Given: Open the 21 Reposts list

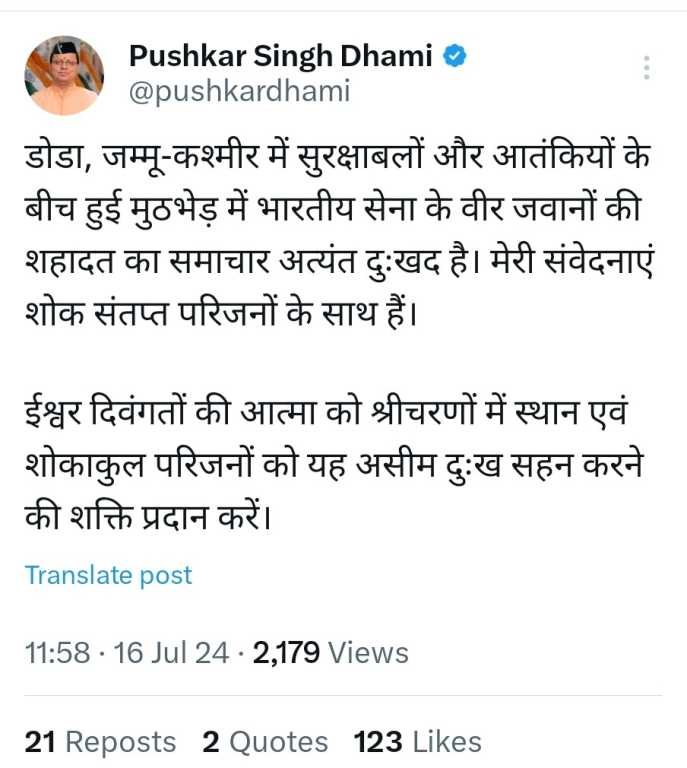Looking at the screenshot, I should click(100, 742).
